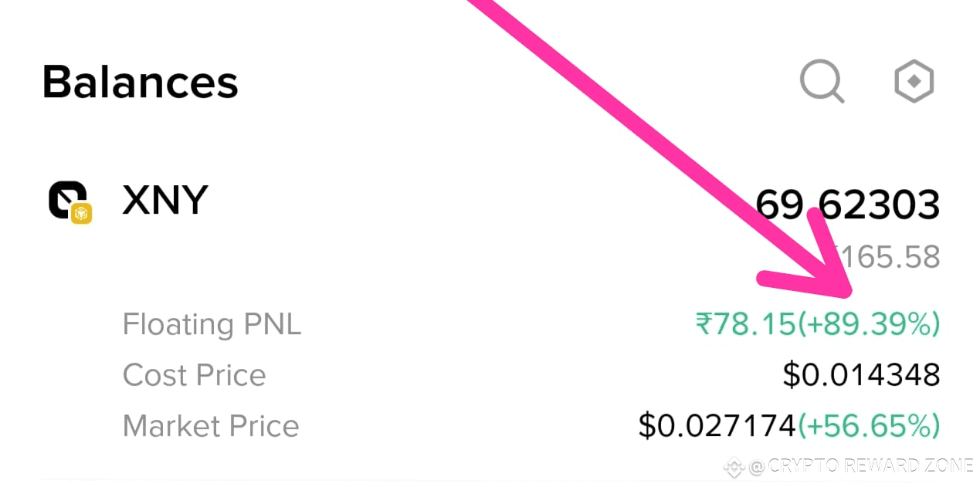Select the +89.39% PNL percentage
The height and width of the screenshot is (487, 980).
tap(868, 324)
